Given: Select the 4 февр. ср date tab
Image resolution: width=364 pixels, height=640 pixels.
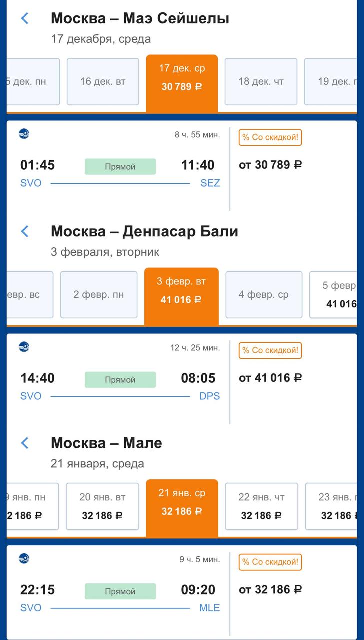Looking at the screenshot, I should (264, 295).
